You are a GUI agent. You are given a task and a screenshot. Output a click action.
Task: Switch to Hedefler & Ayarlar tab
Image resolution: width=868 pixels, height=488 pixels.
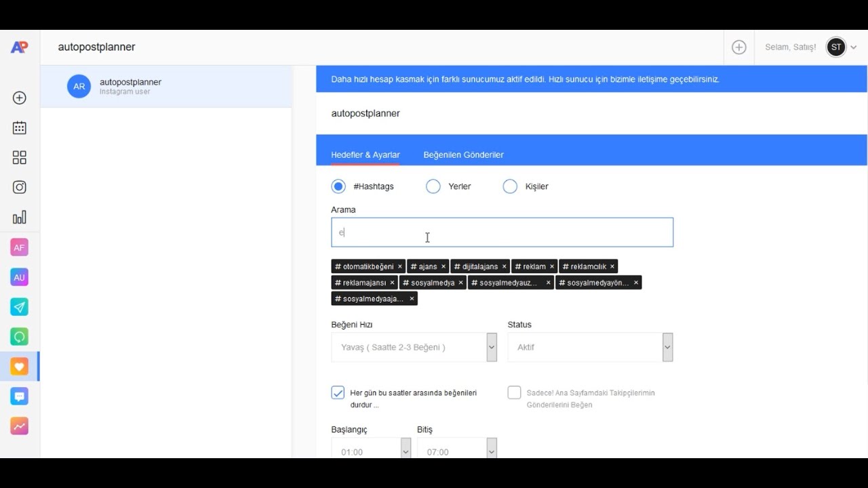pos(366,155)
